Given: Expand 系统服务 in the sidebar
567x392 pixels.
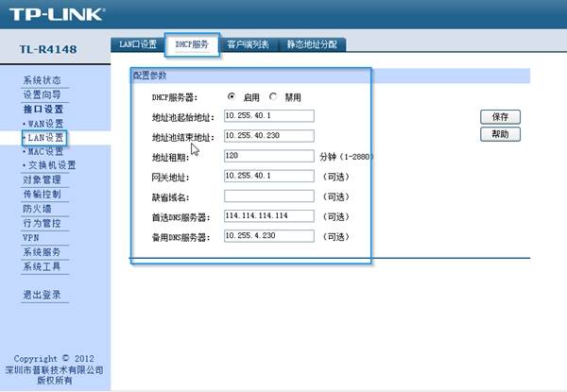Looking at the screenshot, I should pyautogui.click(x=42, y=252).
